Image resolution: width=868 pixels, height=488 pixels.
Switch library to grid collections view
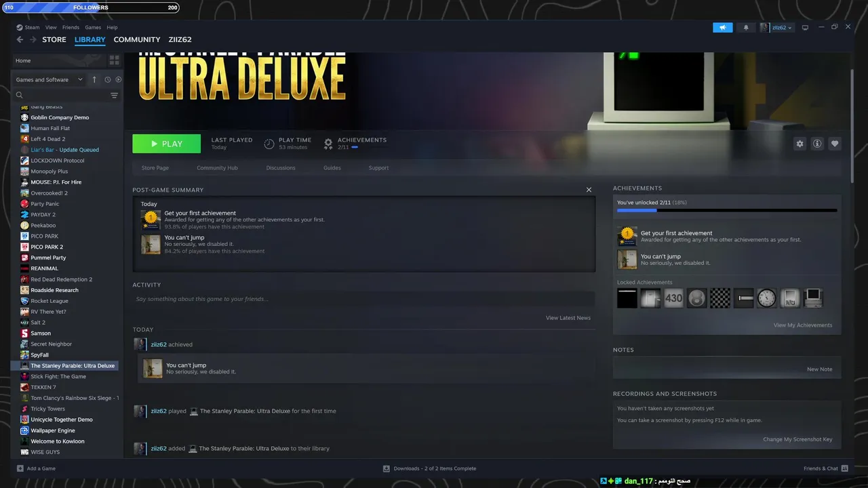[114, 60]
